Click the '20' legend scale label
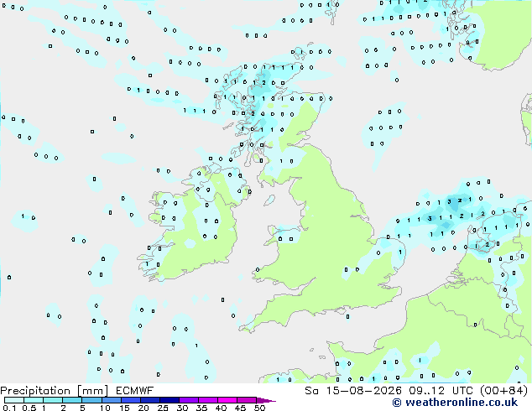Screen dimensions: 532x411 click(143, 408)
